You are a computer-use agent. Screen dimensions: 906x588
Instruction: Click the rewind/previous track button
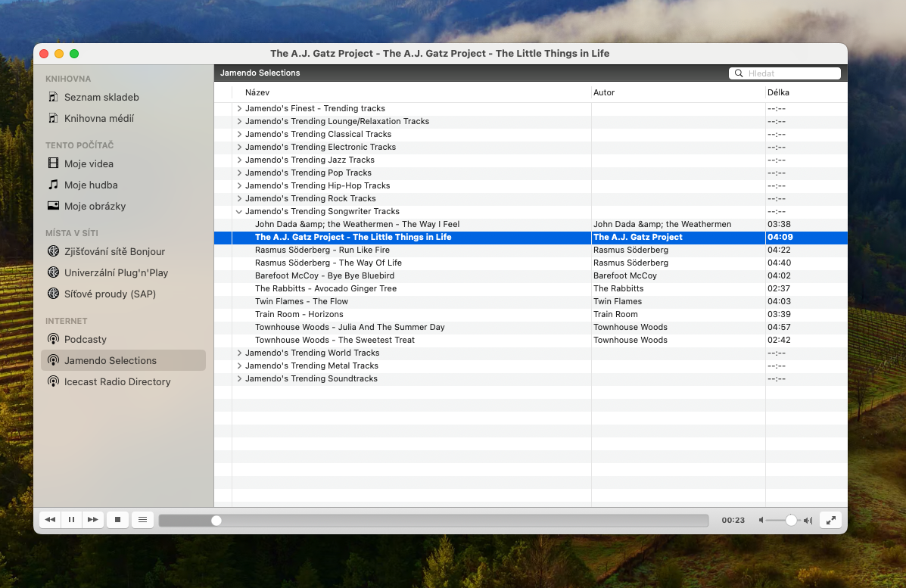click(50, 520)
